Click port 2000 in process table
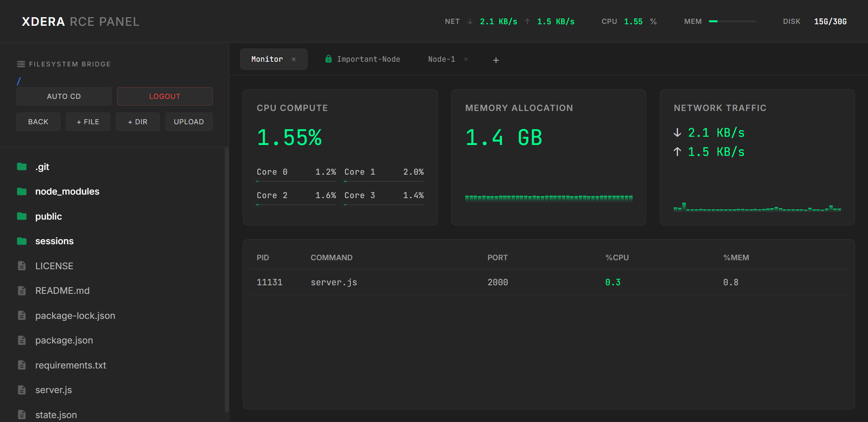Screen dimensions: 868x422 tap(498, 283)
